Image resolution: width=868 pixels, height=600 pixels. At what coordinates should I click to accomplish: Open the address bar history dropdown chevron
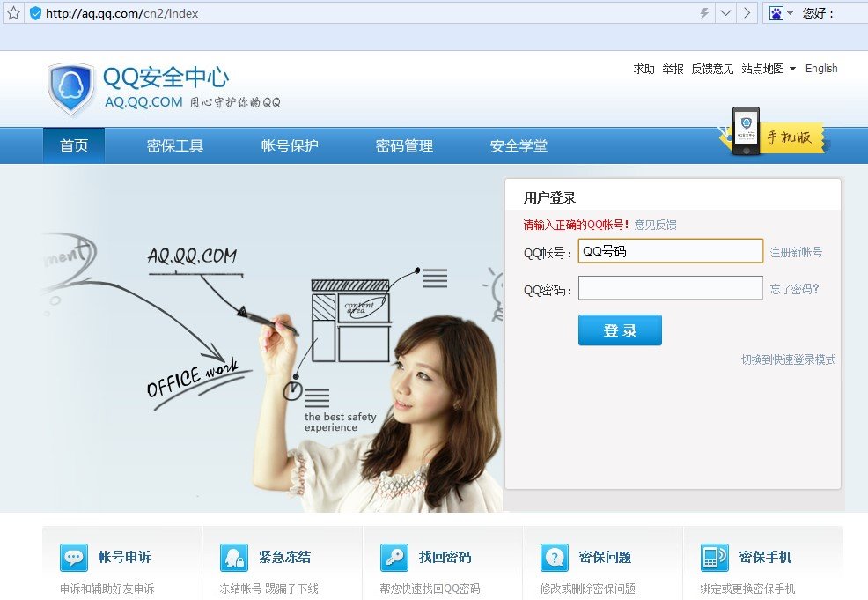725,13
